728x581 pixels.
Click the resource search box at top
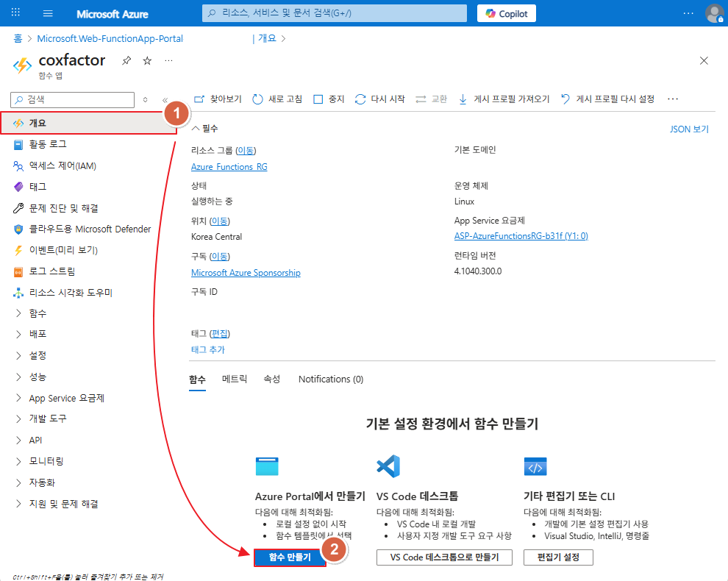[x=335, y=13]
